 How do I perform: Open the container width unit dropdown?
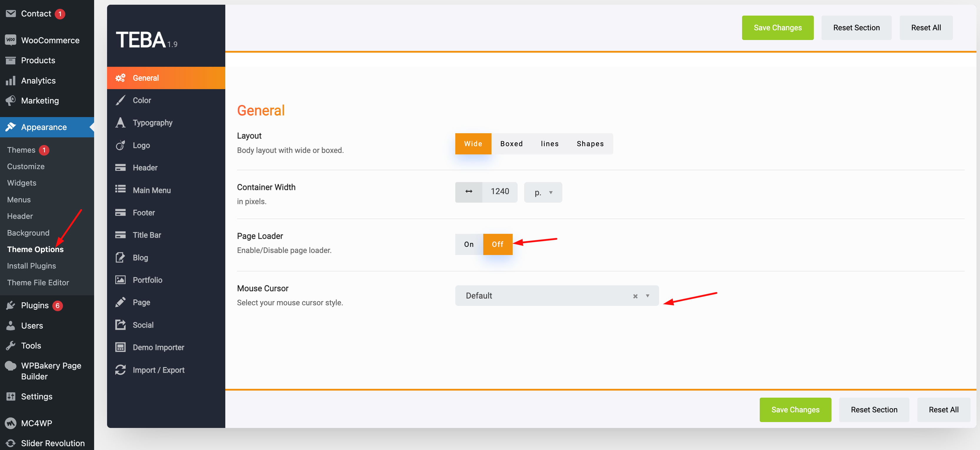(x=543, y=192)
